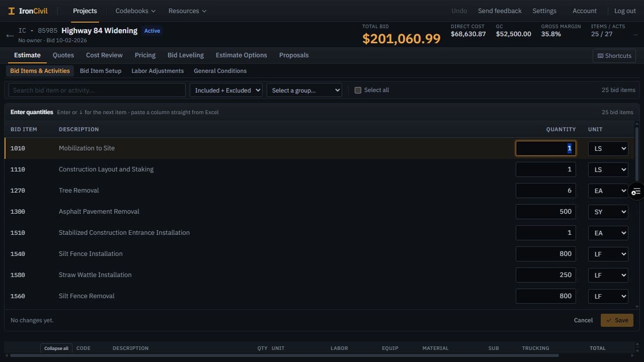
Task: Click the IronCivil logo icon
Action: (x=12, y=11)
